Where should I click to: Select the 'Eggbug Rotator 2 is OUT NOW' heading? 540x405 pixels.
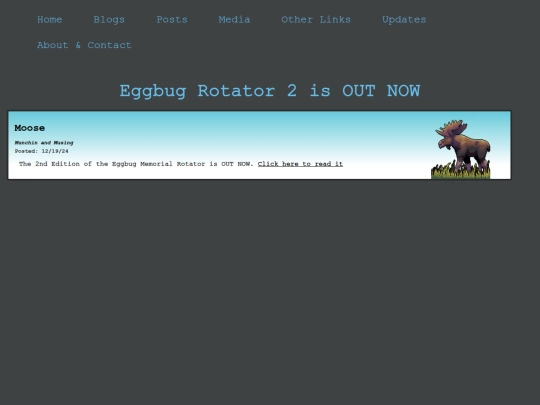pos(270,91)
